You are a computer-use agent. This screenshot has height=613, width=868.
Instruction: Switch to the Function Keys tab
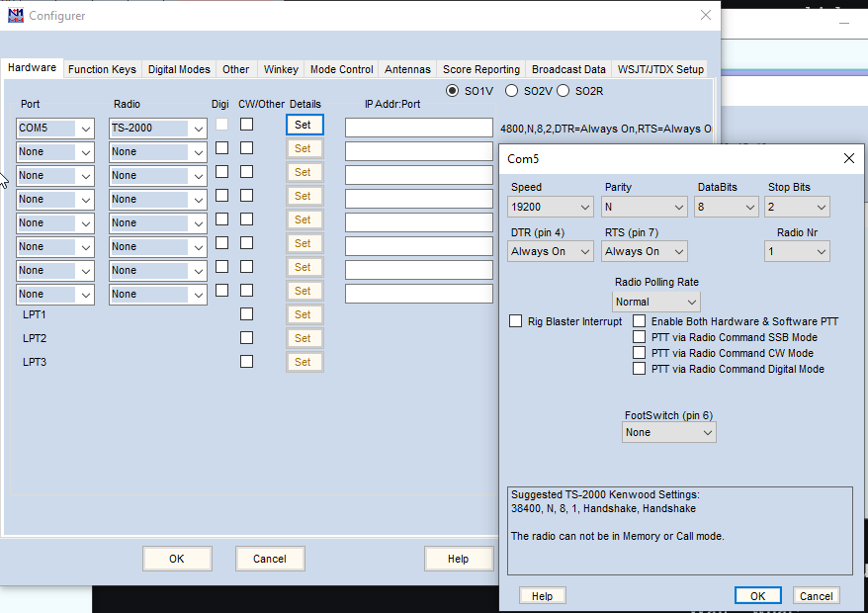102,69
